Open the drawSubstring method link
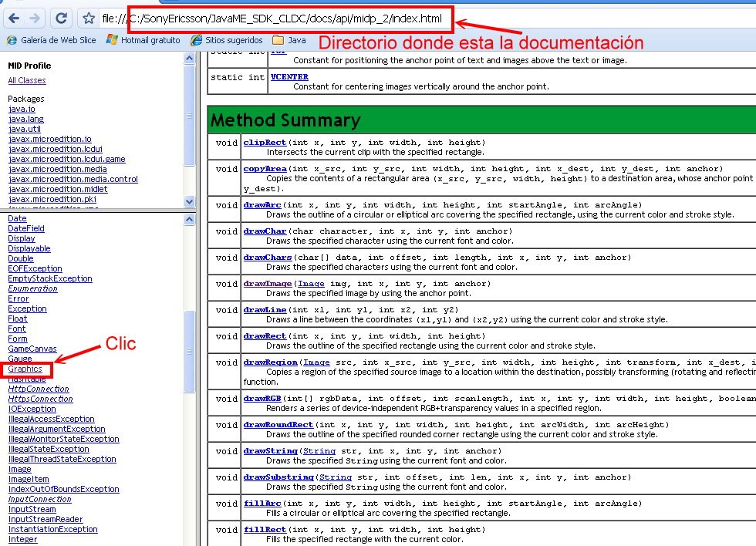 click(x=278, y=477)
